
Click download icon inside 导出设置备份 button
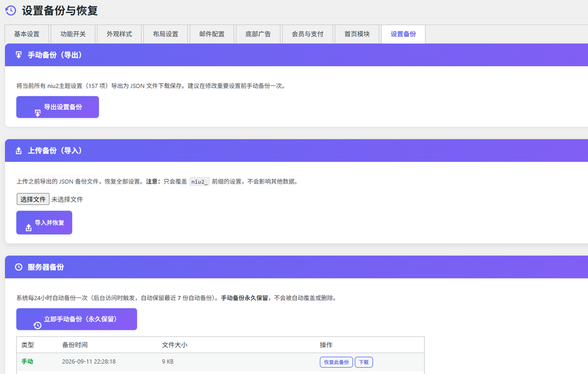37,113
